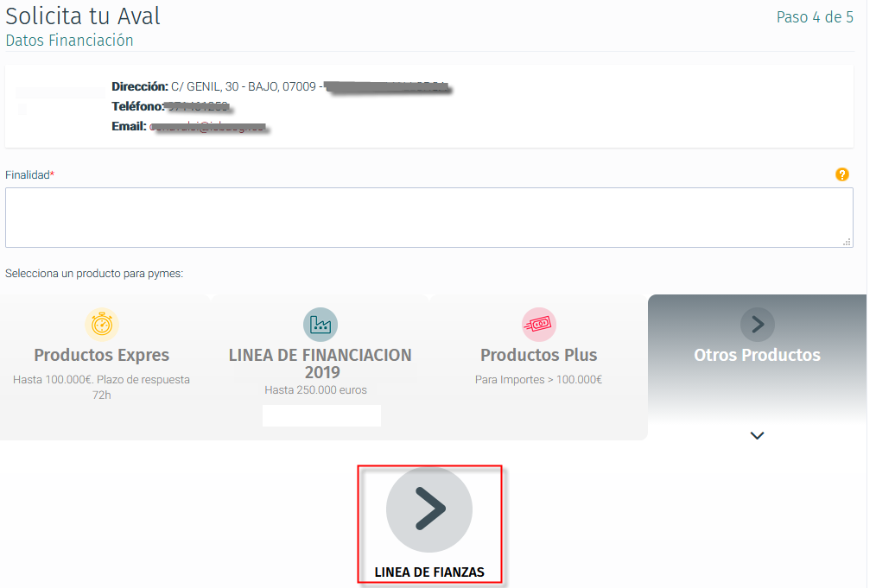The height and width of the screenshot is (588, 876).
Task: Expand the down chevron below Otros Productos
Action: (757, 435)
